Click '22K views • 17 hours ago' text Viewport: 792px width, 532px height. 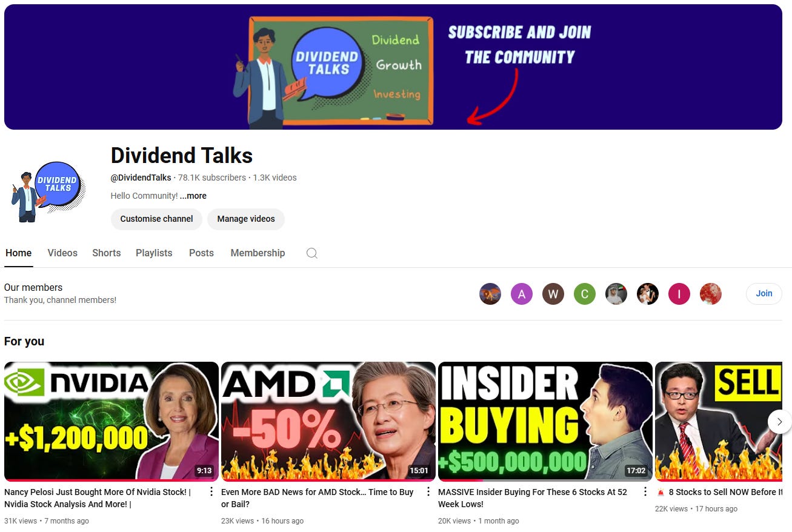696,509
